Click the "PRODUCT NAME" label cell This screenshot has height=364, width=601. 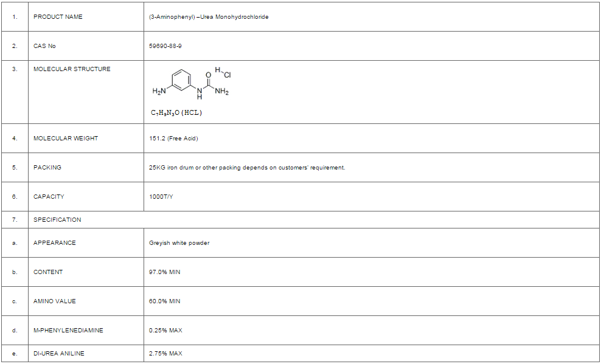(x=58, y=17)
